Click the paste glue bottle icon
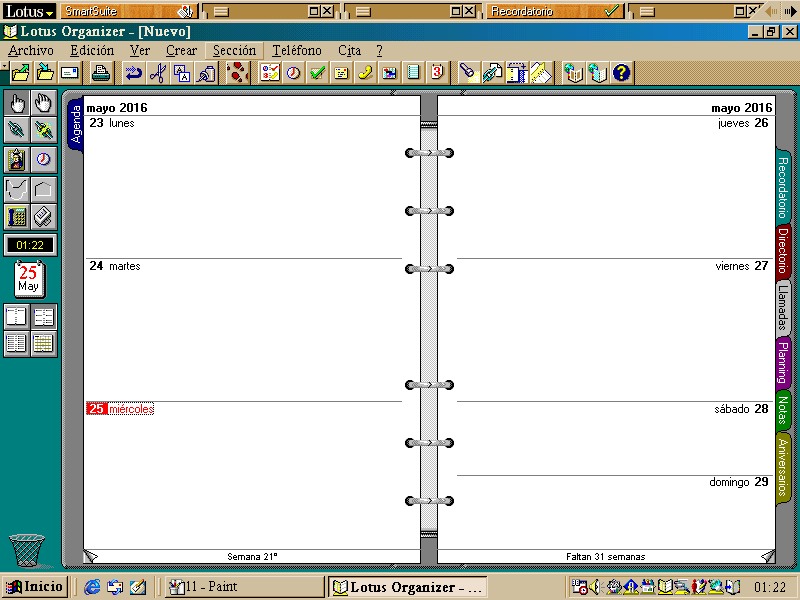This screenshot has width=800, height=600. 207,72
